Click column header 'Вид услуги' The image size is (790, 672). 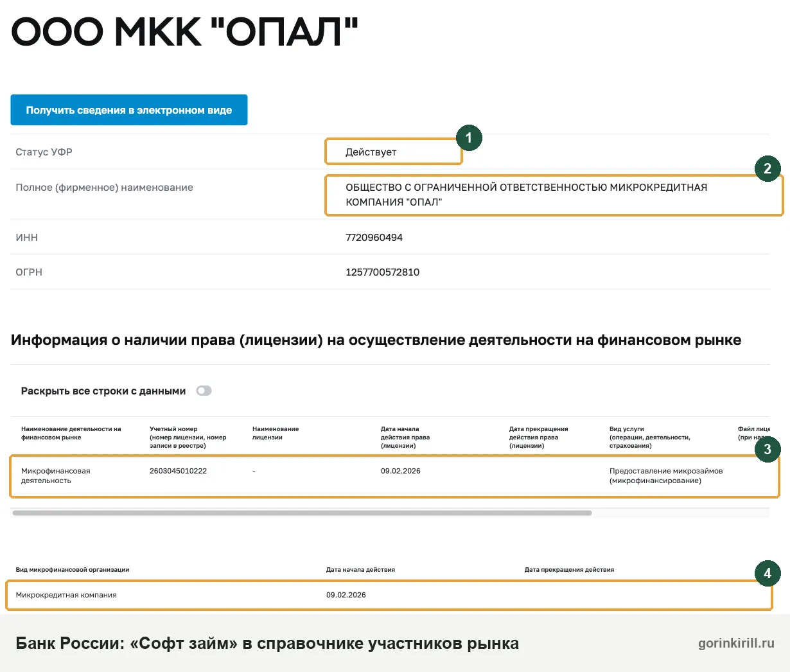click(x=650, y=437)
